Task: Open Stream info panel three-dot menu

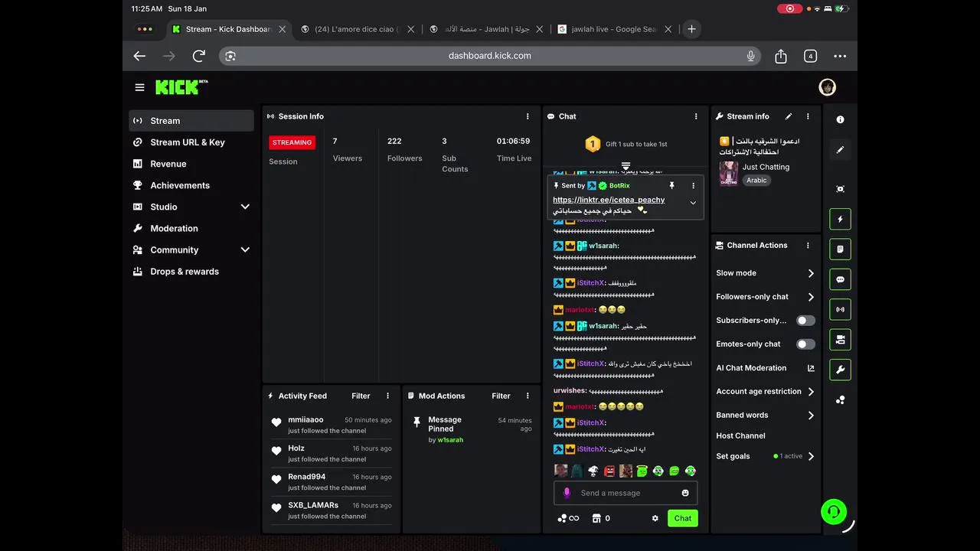Action: [808, 116]
